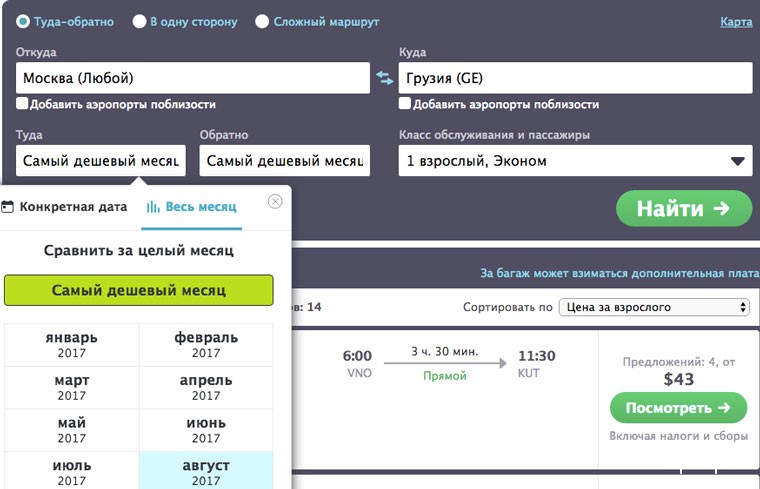Click the green Найти button

(684, 208)
